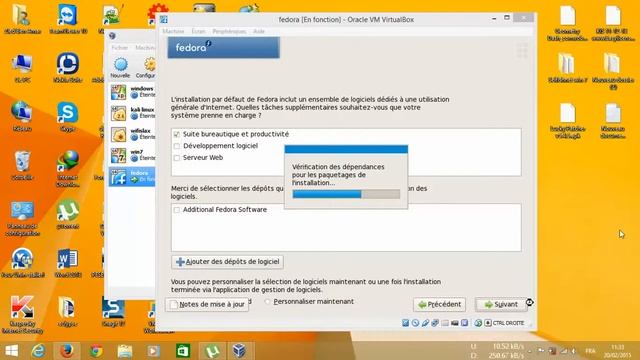Click the shared folders status icon

click(x=445, y=323)
